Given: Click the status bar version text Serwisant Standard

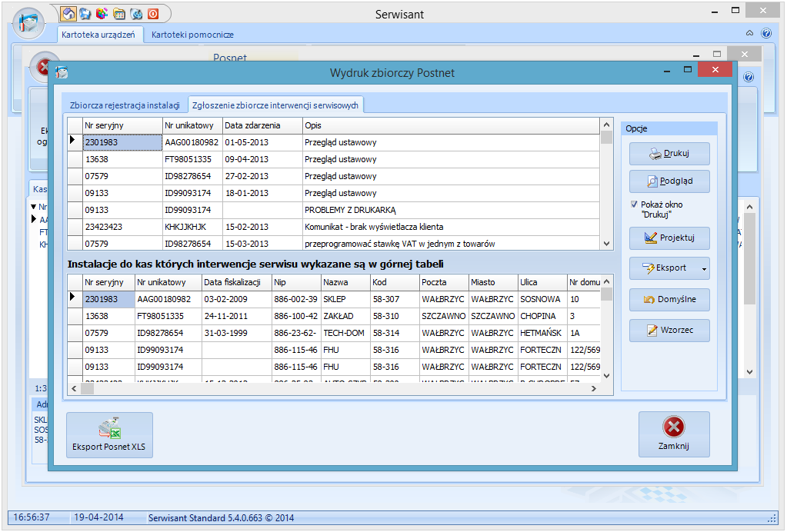Looking at the screenshot, I should pyautogui.click(x=221, y=518).
